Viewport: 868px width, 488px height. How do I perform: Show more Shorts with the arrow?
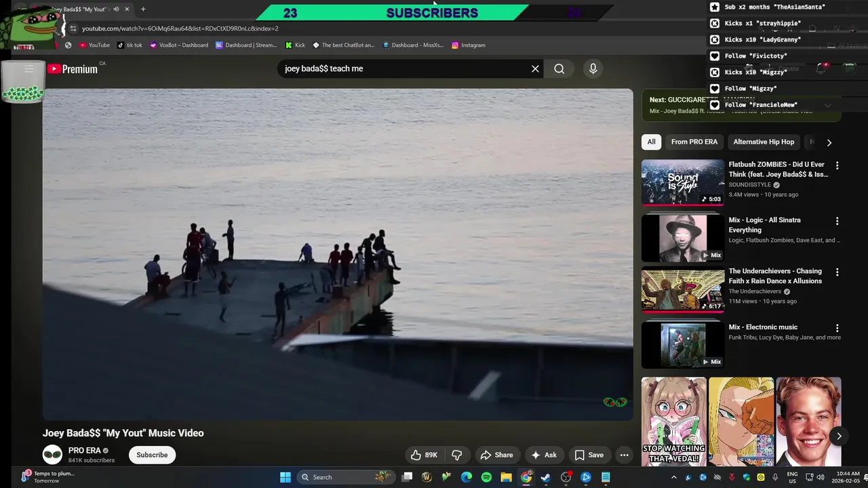pyautogui.click(x=839, y=436)
